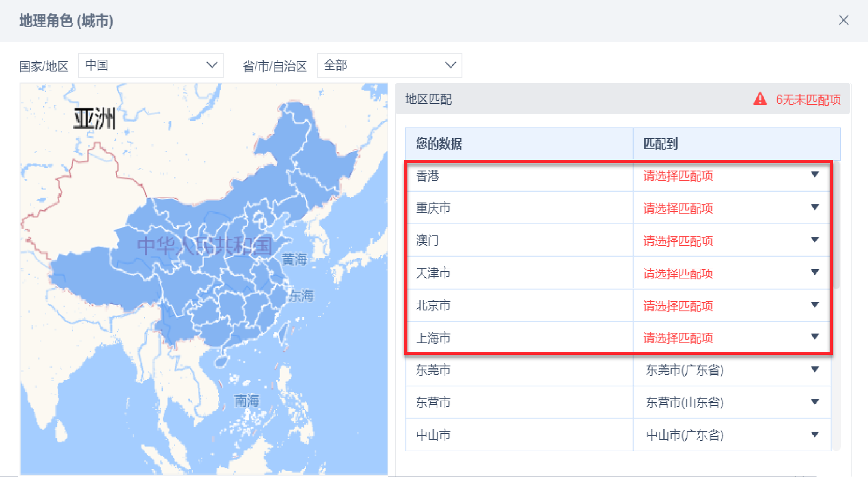Click 请选择匹配项 placeholder in 香港 row

tap(678, 176)
